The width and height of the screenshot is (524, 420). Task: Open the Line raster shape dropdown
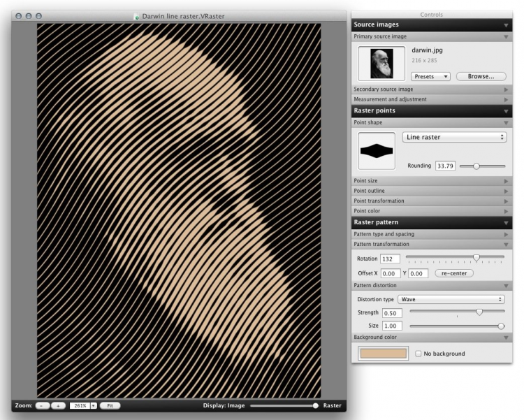(454, 138)
